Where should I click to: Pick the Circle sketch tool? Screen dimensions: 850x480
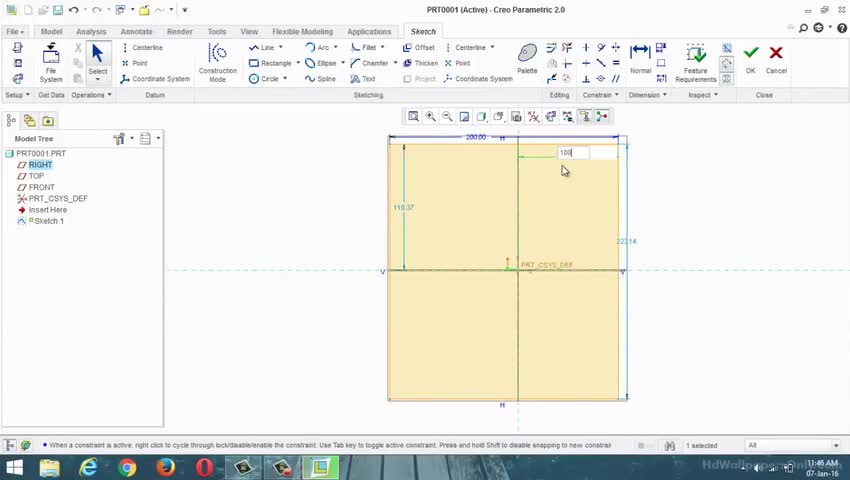tap(263, 79)
